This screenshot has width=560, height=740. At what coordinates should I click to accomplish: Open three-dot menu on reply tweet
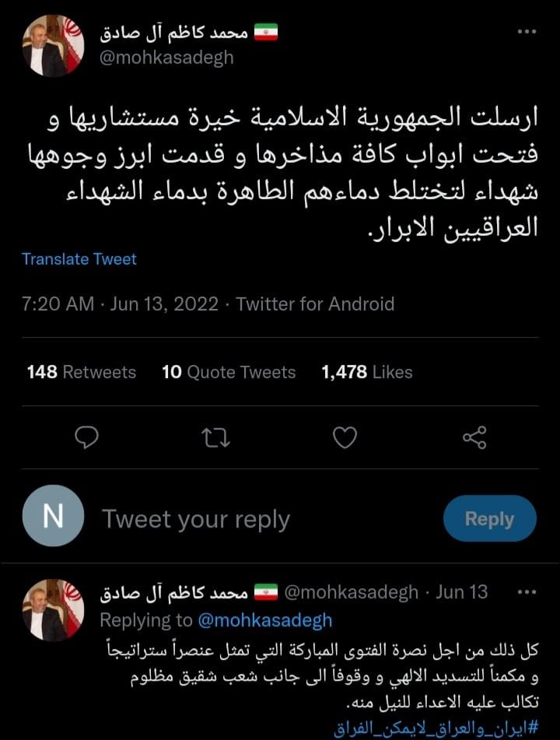(x=527, y=591)
